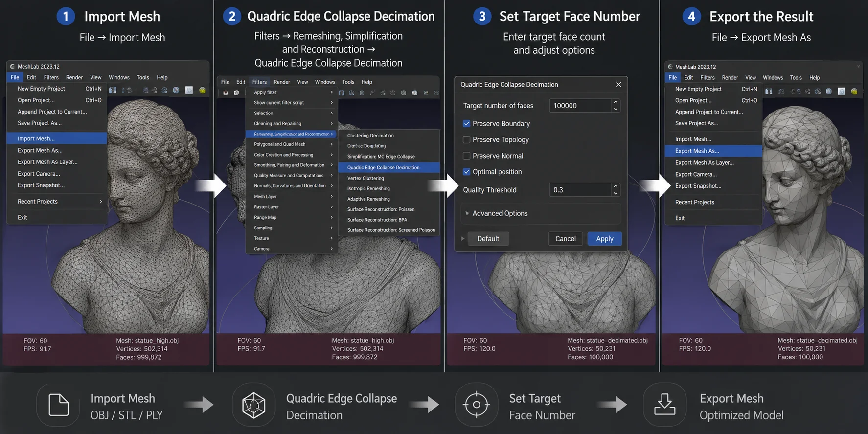Select Exit in Export the Result panel File menu
Screen dimensions: 868x434
click(x=713, y=218)
